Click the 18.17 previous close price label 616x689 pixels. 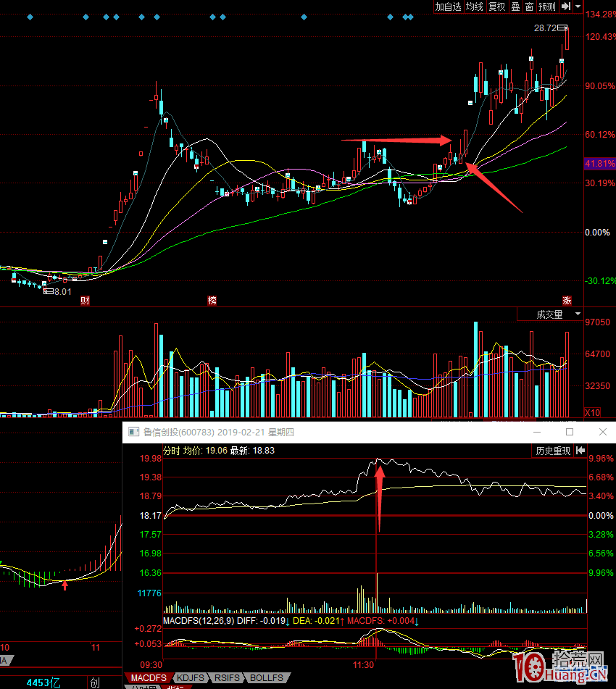point(150,515)
